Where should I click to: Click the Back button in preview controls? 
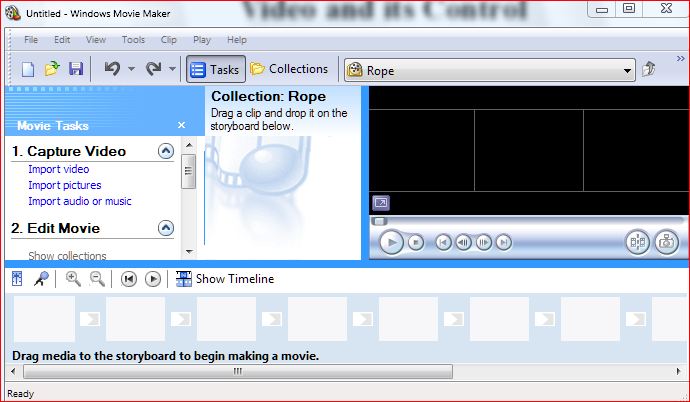point(443,242)
